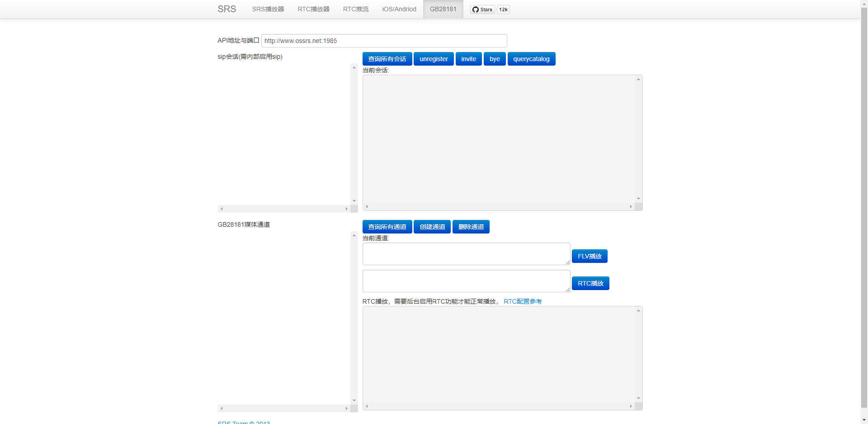Click 当前会话 area scroll-up arrow
The image size is (868, 424).
point(638,79)
